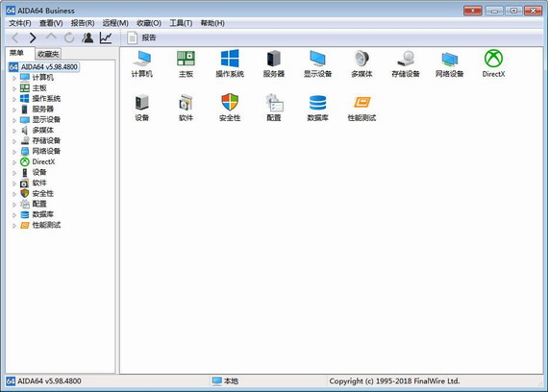The width and height of the screenshot is (548, 392).
Task: Open the 性能测试 benchmark icon in main panel
Action: coord(361,108)
